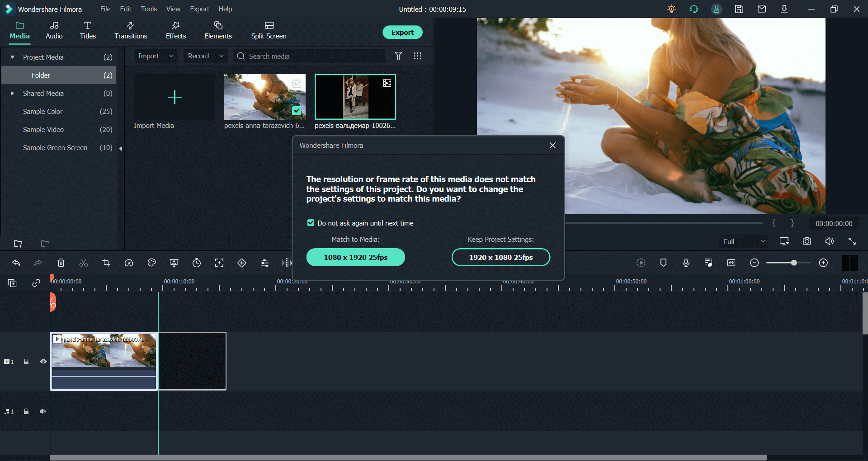The width and height of the screenshot is (868, 461).
Task: Open the audio mixer icon
Action: point(708,263)
